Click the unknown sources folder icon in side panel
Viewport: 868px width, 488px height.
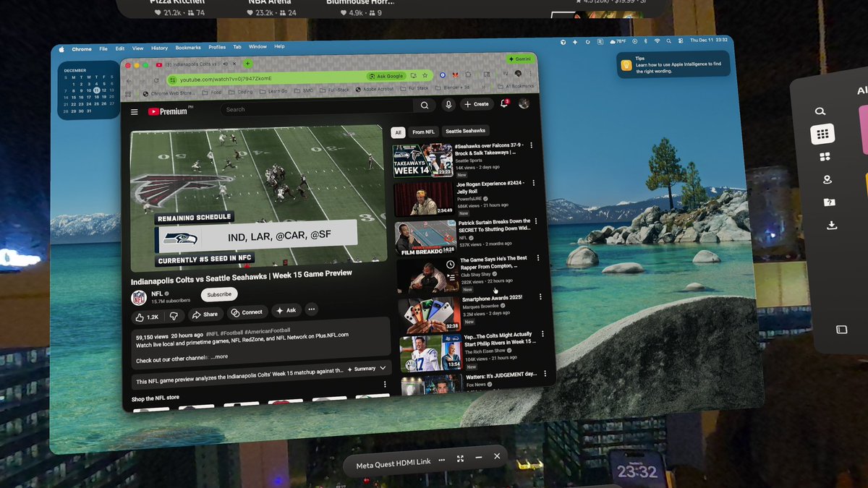(x=830, y=202)
